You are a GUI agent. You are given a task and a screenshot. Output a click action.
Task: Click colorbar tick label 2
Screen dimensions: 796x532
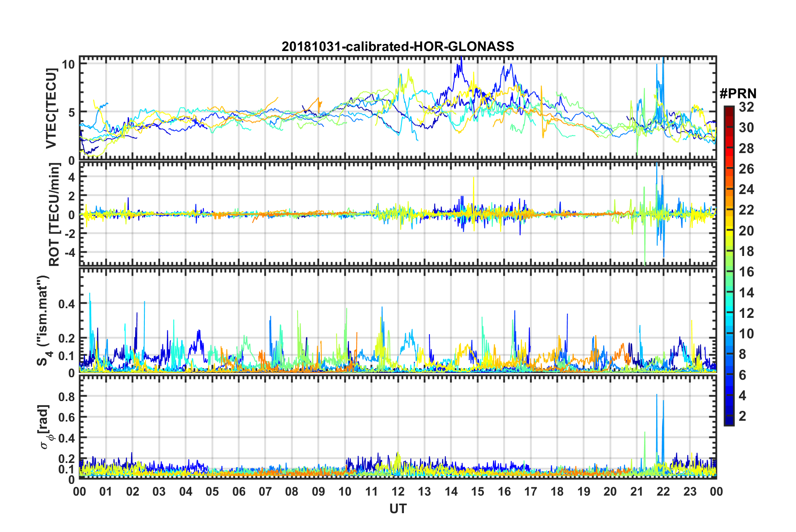(742, 416)
